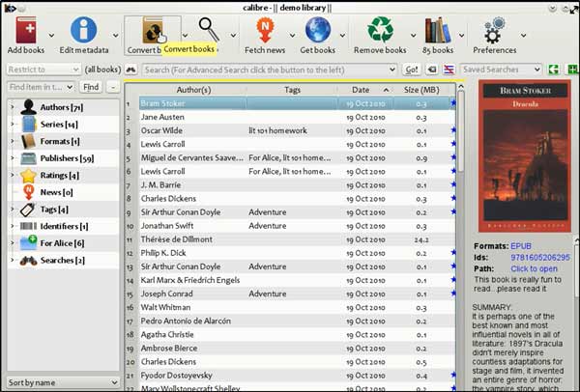
Task: Expand the Authors tree node arrow
Action: (x=13, y=107)
